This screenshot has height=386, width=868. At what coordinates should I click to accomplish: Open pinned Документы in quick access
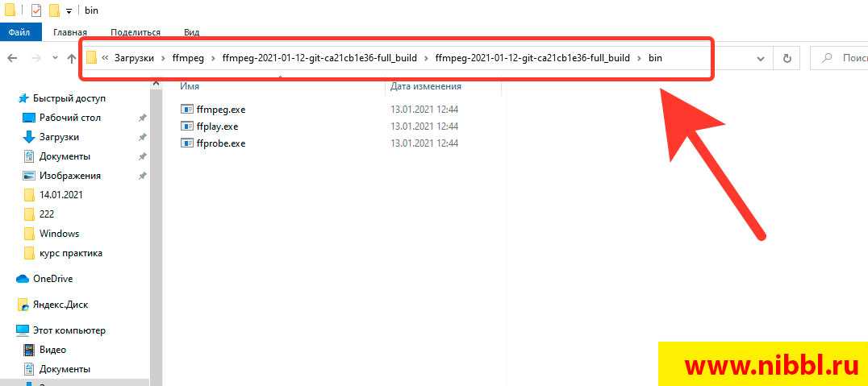(65, 156)
